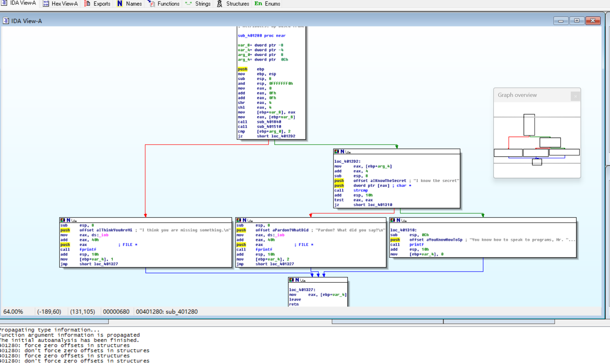Click the document icon in IDA View-A title bar

click(6, 21)
